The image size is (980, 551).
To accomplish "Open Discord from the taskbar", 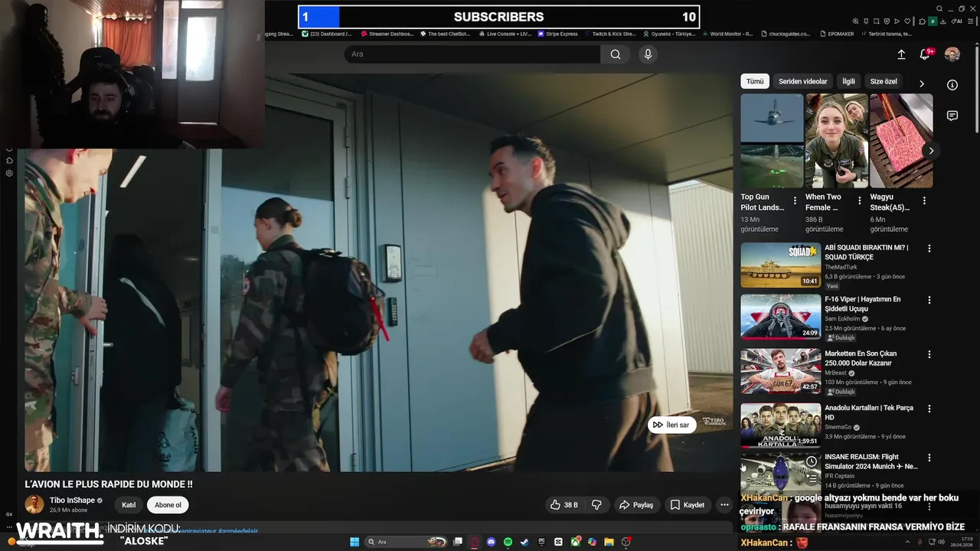I will [x=491, y=542].
